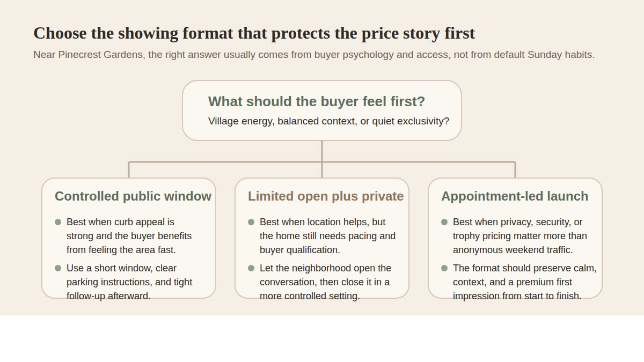Select the 'Controlled public window' heading
The image size is (644, 362).
133,196
